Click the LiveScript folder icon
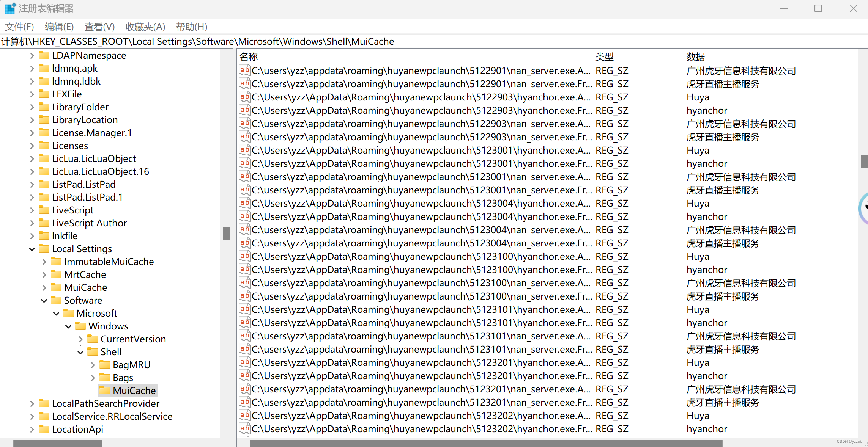This screenshot has width=868, height=447. pyautogui.click(x=44, y=210)
